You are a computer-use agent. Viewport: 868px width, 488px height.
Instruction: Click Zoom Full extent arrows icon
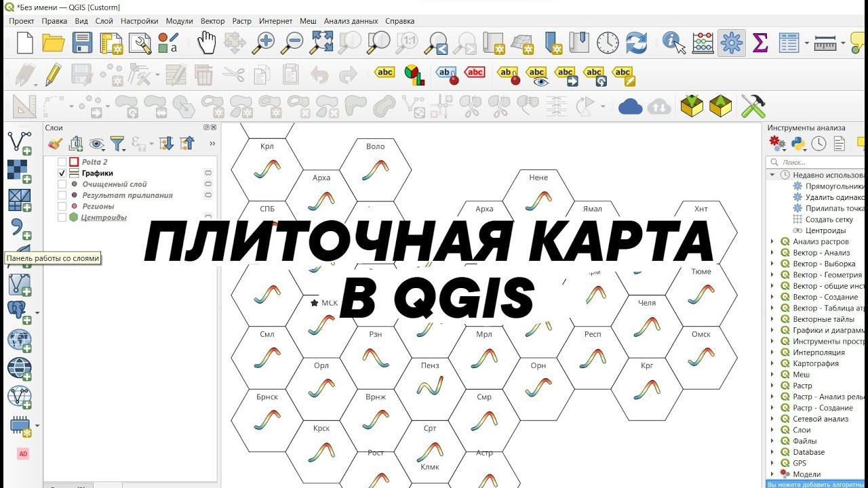[x=321, y=43]
